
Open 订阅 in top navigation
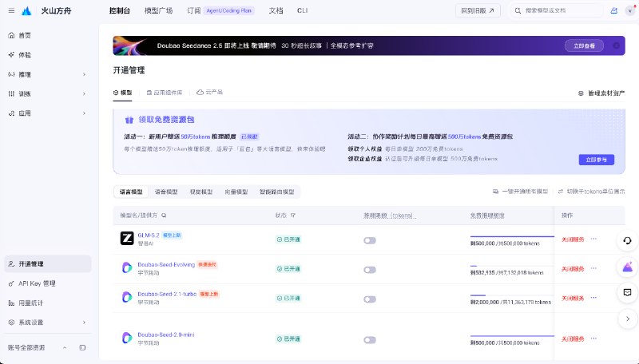[x=193, y=10]
